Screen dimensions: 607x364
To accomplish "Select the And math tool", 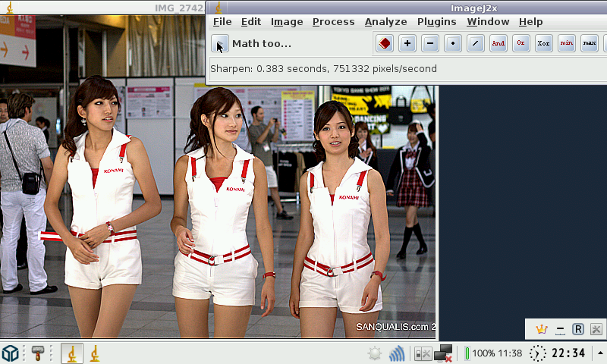I will click(498, 43).
